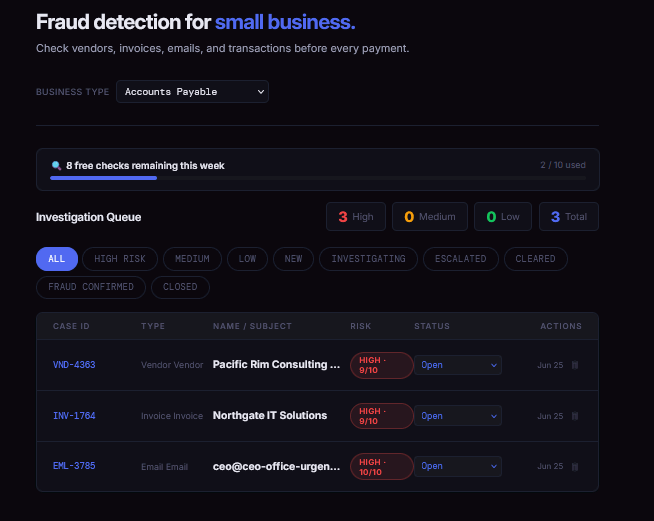Show only NEW cases
This screenshot has width=654, height=521.
pyautogui.click(x=293, y=259)
